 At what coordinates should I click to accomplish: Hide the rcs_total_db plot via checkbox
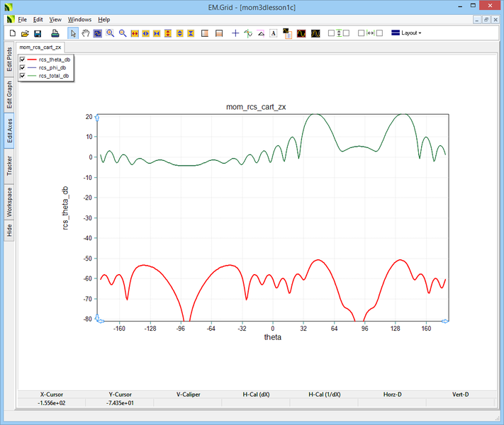click(23, 75)
